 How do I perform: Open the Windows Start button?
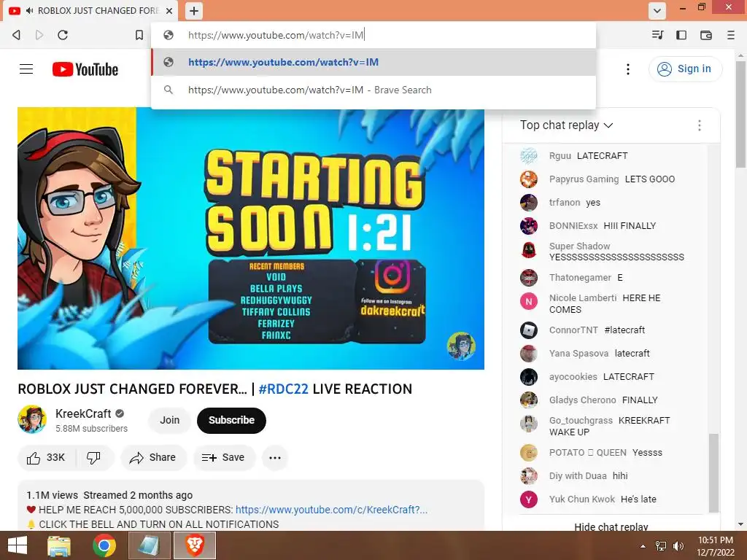(18, 545)
